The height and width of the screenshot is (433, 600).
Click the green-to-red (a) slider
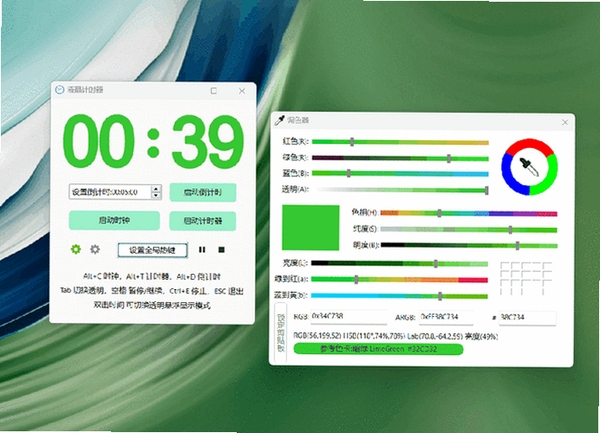click(399, 280)
